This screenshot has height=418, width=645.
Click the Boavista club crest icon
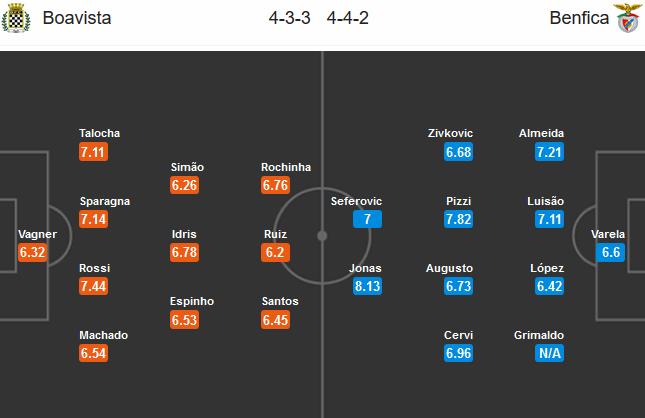pyautogui.click(x=16, y=18)
